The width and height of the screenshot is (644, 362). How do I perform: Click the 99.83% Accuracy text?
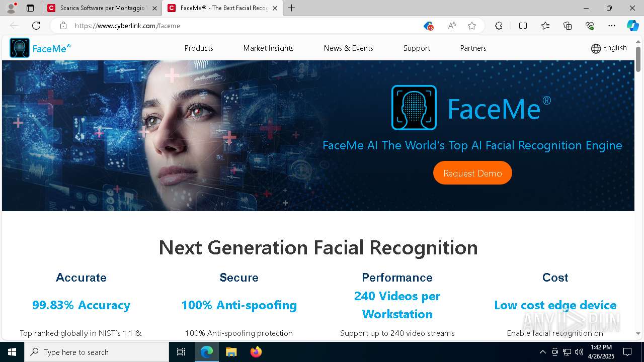coord(81,305)
